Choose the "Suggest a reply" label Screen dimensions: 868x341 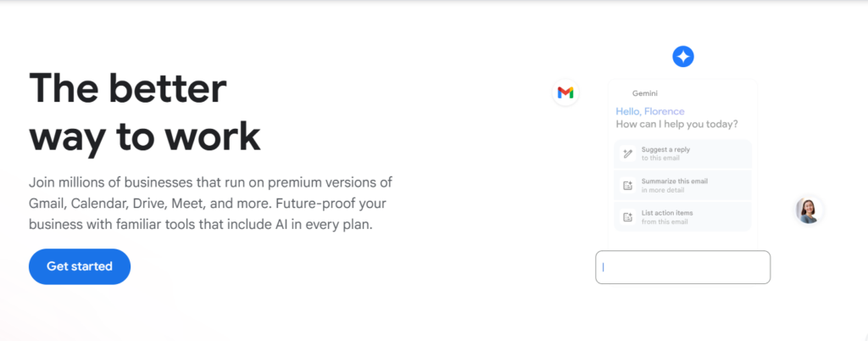tap(665, 149)
